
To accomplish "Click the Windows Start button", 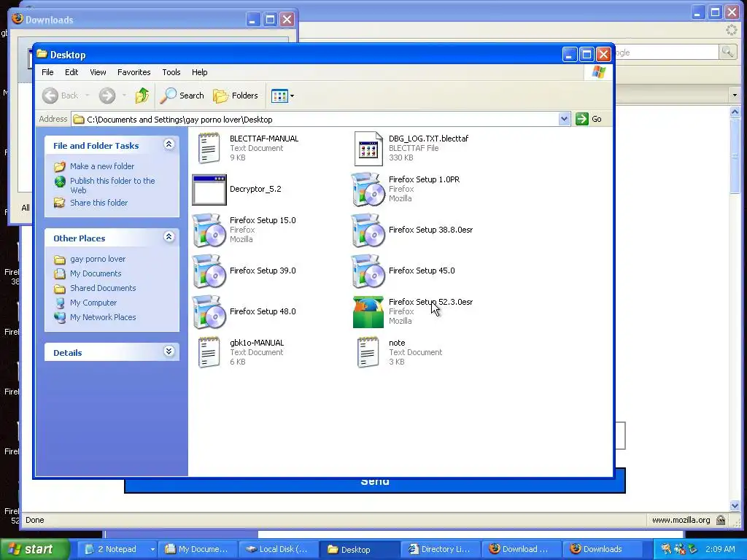I will click(34, 549).
